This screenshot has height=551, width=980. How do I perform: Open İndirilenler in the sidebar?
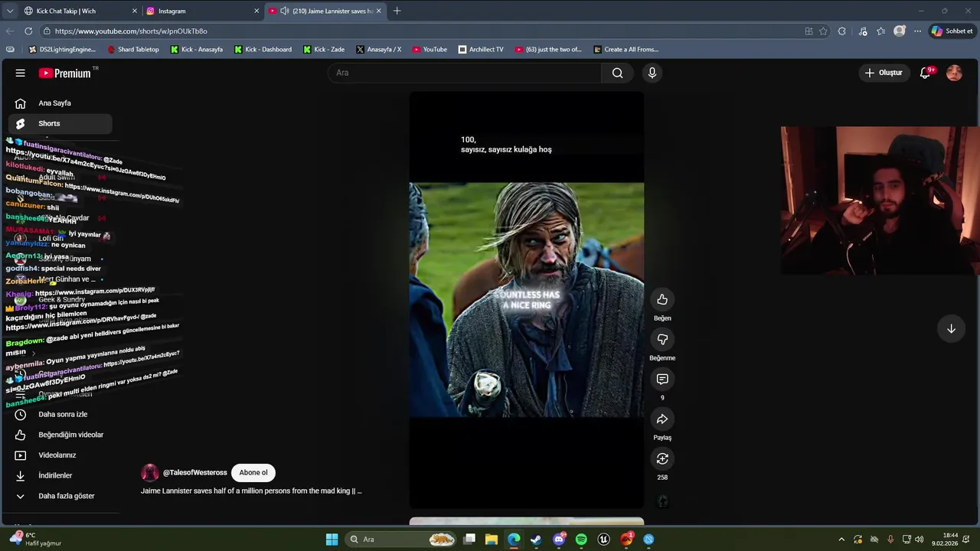[x=61, y=475]
